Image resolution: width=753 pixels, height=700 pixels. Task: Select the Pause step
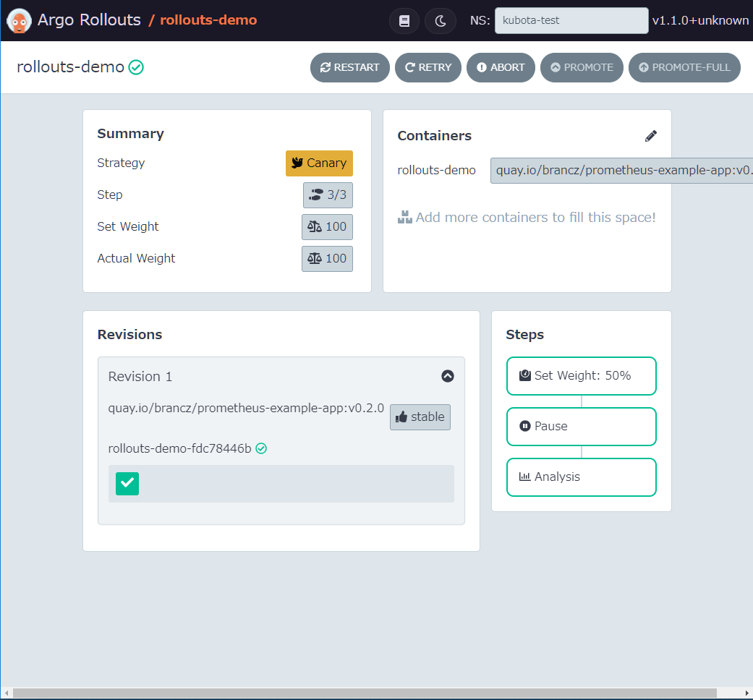tap(581, 427)
